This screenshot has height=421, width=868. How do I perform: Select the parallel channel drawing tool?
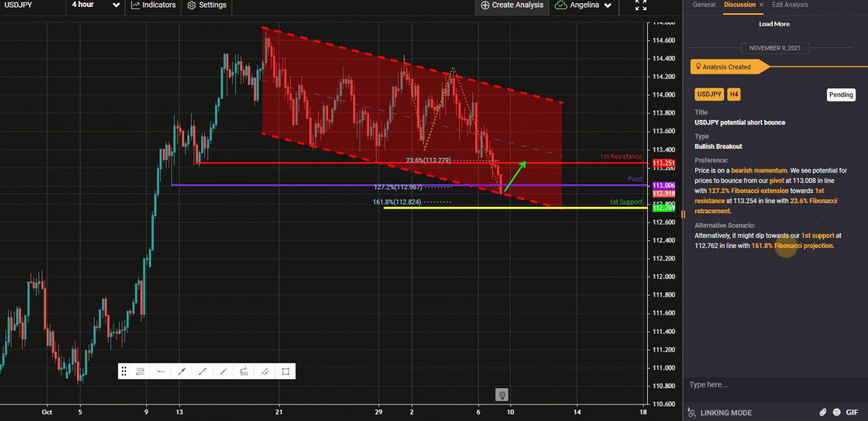coord(265,371)
